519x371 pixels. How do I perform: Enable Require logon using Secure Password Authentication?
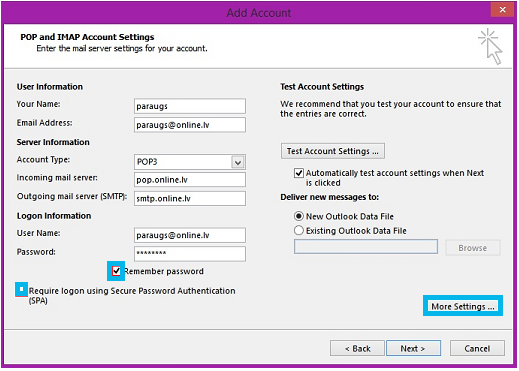(x=21, y=289)
